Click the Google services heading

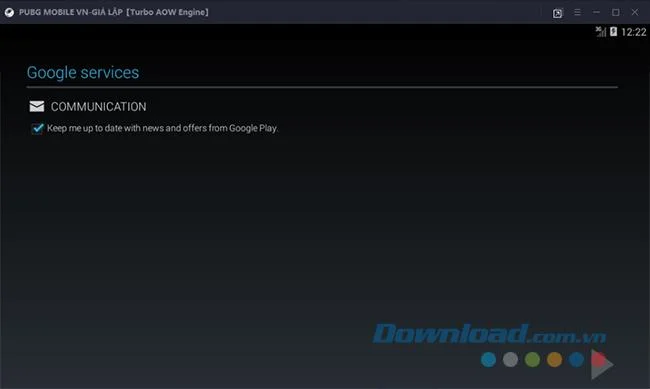[83, 73]
